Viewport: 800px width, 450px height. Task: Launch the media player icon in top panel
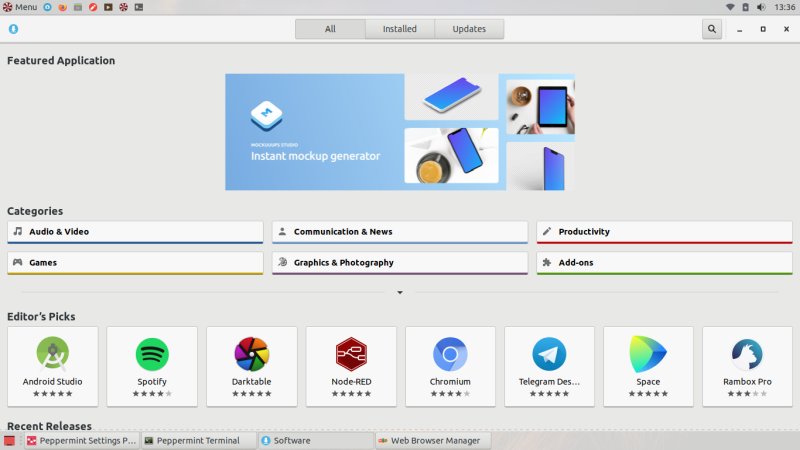(108, 7)
